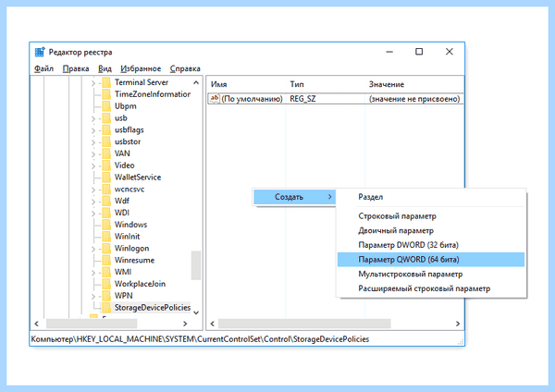The height and width of the screenshot is (392, 555).
Task: Open the Вид menu
Action: tap(105, 68)
